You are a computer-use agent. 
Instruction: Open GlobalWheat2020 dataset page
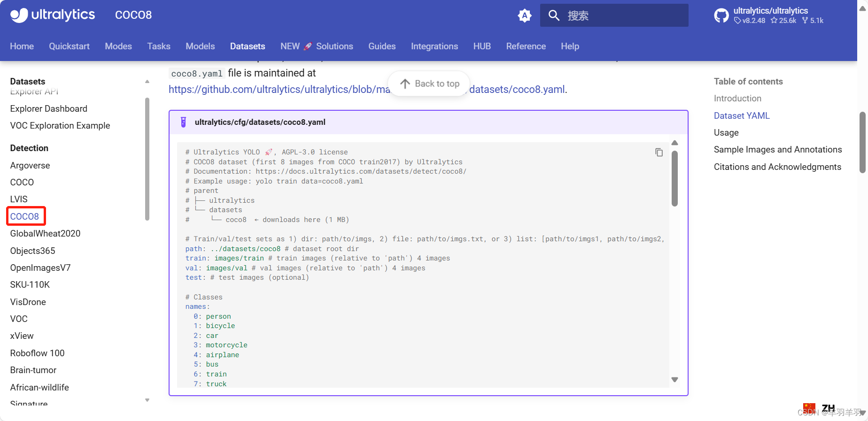[45, 234]
